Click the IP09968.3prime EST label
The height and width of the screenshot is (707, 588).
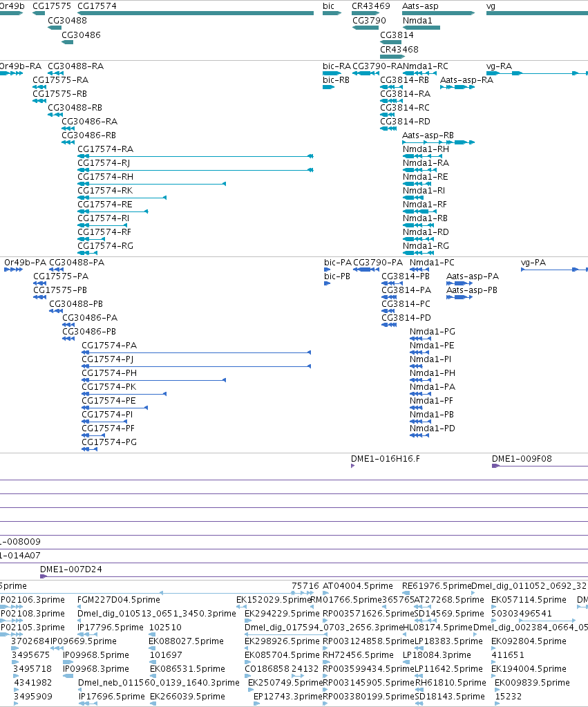[96, 669]
